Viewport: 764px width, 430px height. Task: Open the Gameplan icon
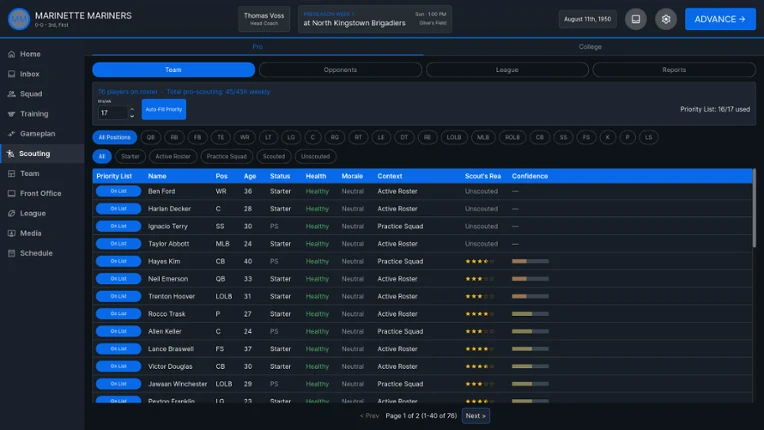coord(12,133)
